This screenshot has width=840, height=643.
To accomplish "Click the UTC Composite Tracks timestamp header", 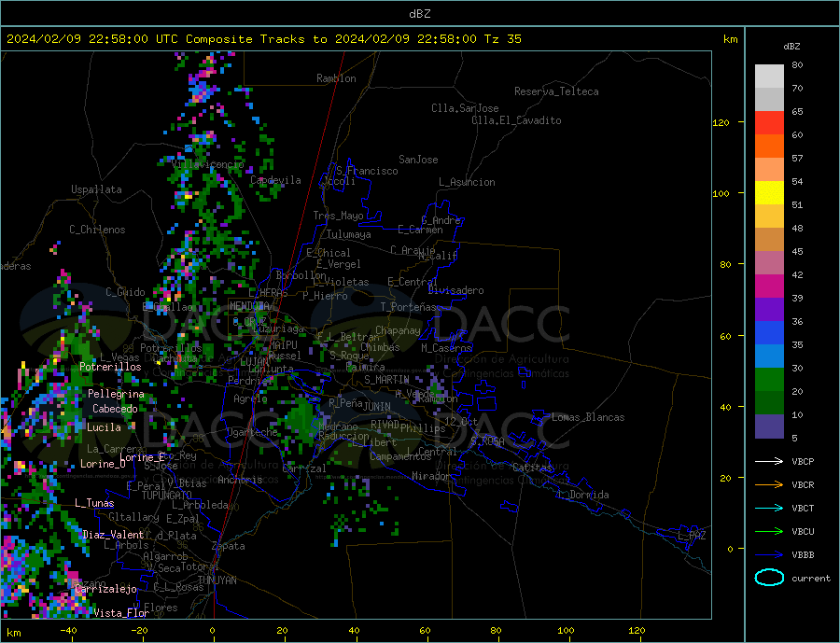I will (x=263, y=39).
